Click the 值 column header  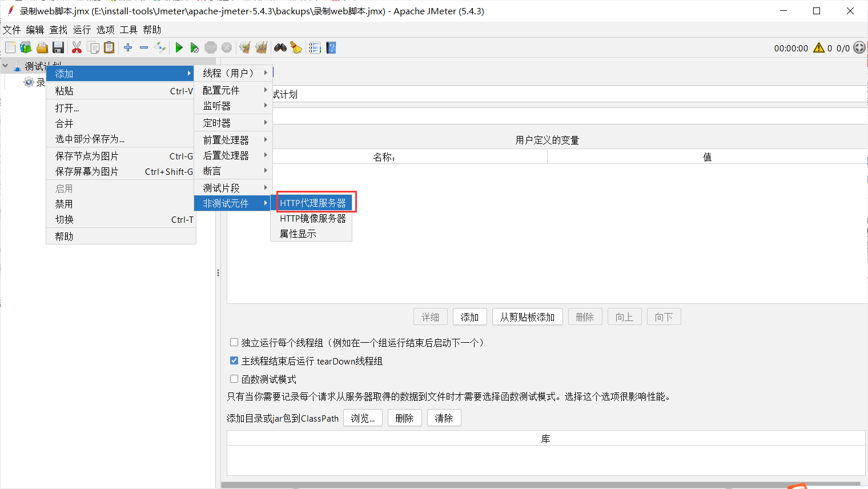(x=707, y=157)
